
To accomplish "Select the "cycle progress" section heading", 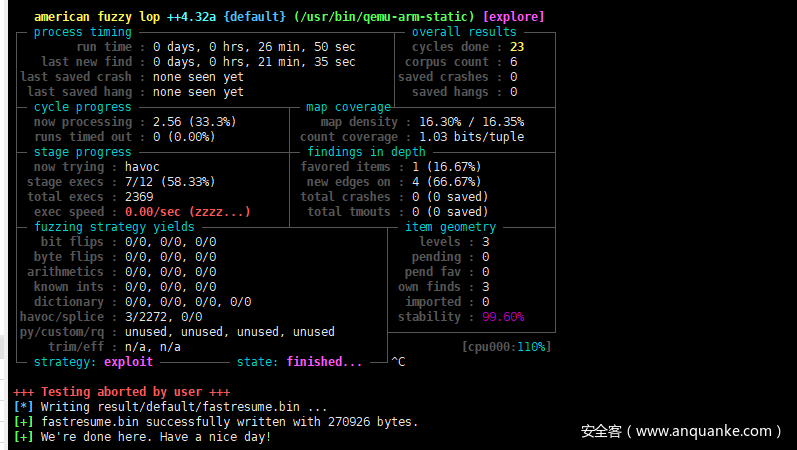I will point(82,107).
